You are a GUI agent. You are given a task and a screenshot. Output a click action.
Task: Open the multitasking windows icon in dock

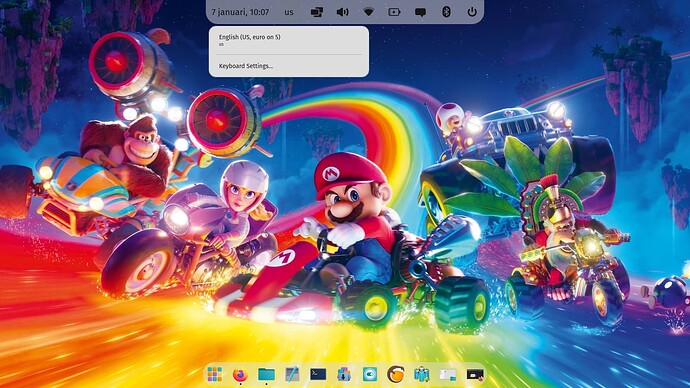pyautogui.click(x=448, y=375)
